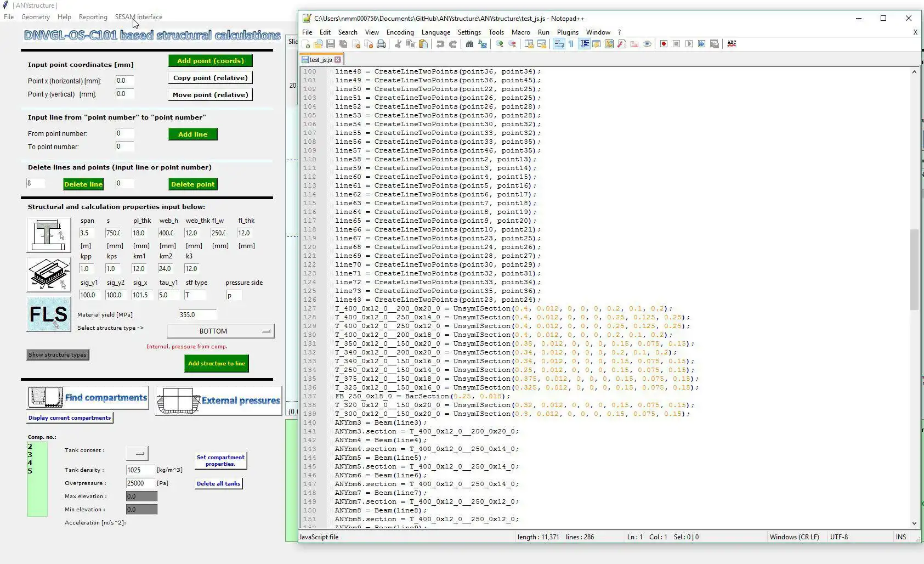The width and height of the screenshot is (924, 564).
Task: Click the Save icon in Notepad++ toolbar
Action: [330, 44]
